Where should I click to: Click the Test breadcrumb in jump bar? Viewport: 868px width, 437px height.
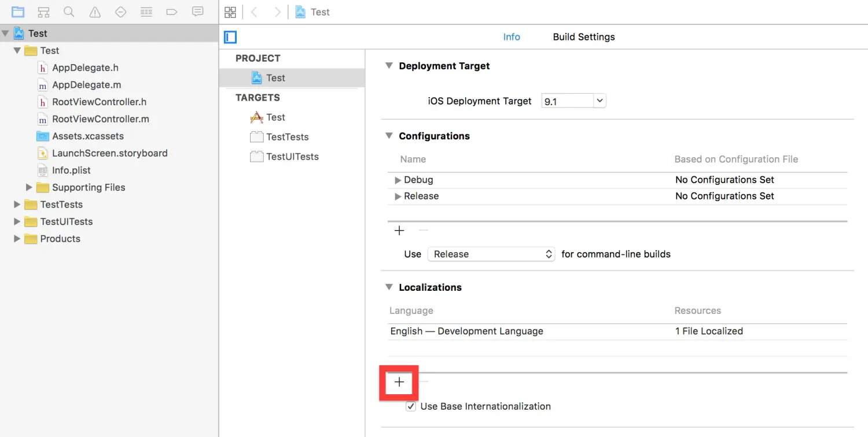312,12
